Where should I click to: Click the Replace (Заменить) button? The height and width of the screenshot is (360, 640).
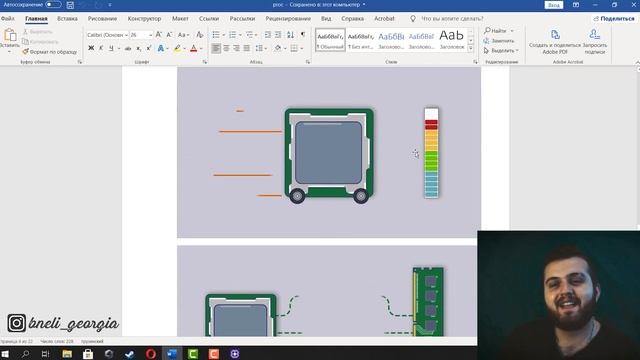(499, 41)
